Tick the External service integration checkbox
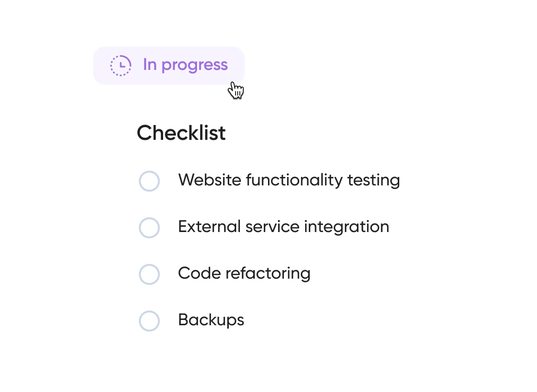This screenshot has height=392, width=537. pos(149,228)
